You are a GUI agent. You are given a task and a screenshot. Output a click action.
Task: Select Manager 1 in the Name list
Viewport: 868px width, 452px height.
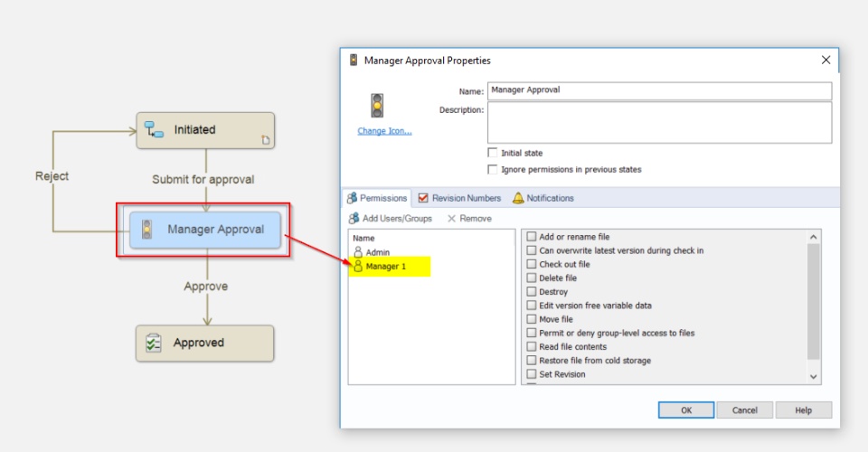tap(386, 267)
